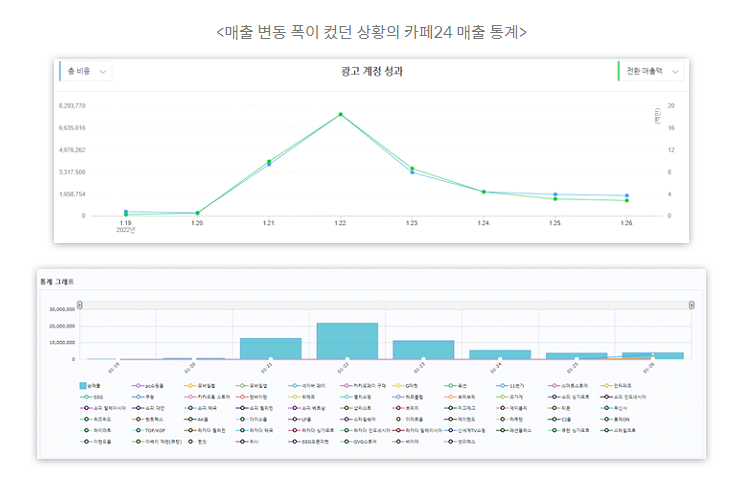Click the 01-25 sales bar
The height and width of the screenshot is (483, 748).
(576, 356)
